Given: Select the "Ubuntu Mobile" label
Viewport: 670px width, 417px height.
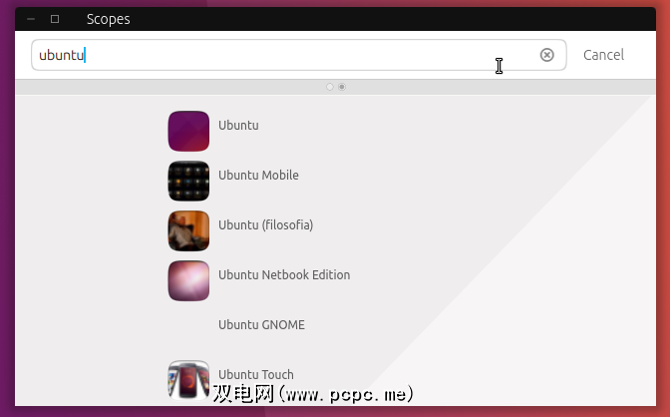Looking at the screenshot, I should (259, 175).
